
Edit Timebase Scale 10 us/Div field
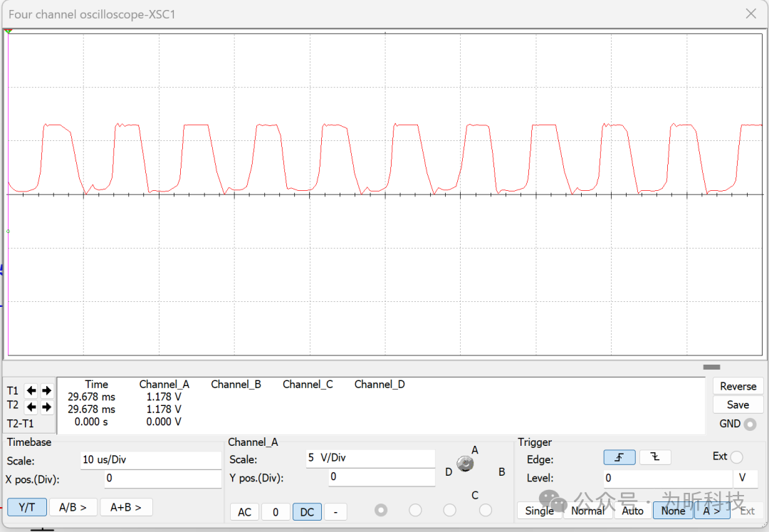click(x=151, y=460)
